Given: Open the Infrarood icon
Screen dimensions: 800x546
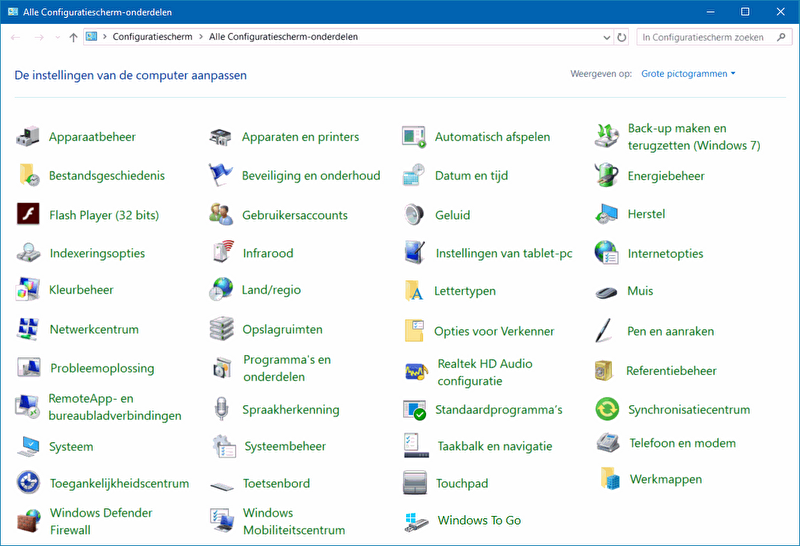Looking at the screenshot, I should pyautogui.click(x=223, y=253).
